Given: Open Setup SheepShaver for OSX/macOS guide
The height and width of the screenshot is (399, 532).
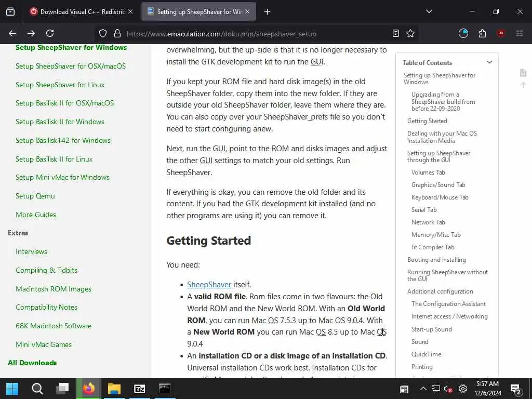Looking at the screenshot, I should (x=71, y=66).
